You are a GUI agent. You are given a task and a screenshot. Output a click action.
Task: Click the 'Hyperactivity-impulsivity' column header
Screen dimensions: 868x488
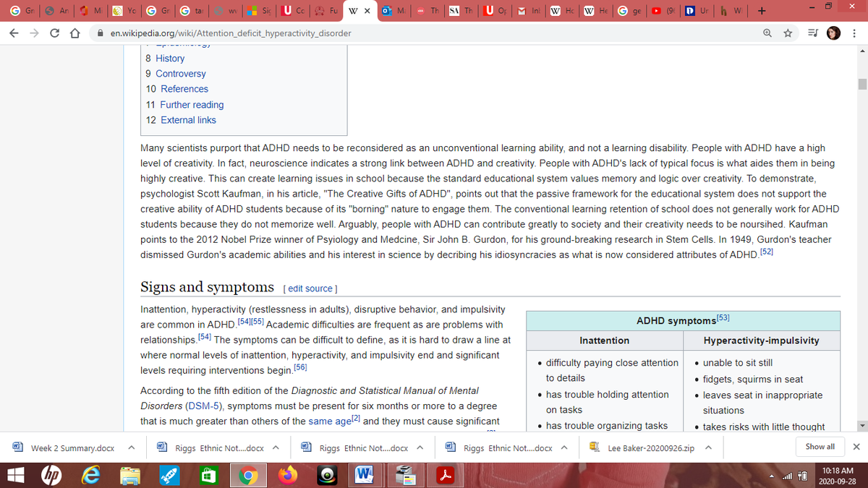762,340
